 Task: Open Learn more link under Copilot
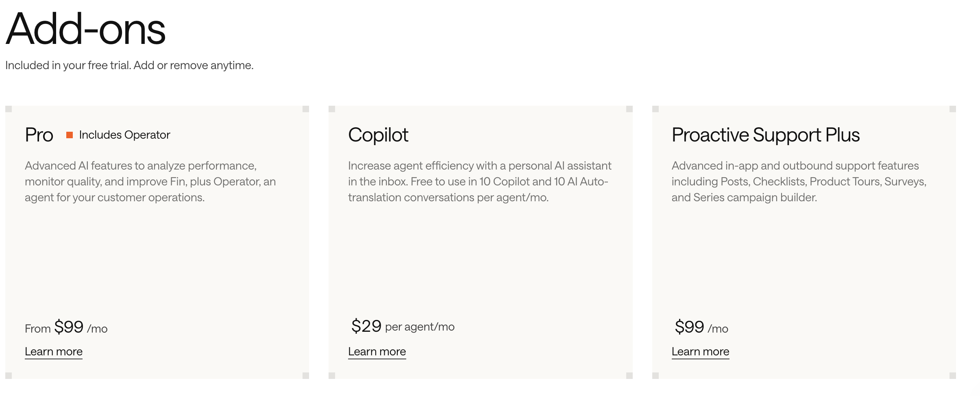(377, 351)
